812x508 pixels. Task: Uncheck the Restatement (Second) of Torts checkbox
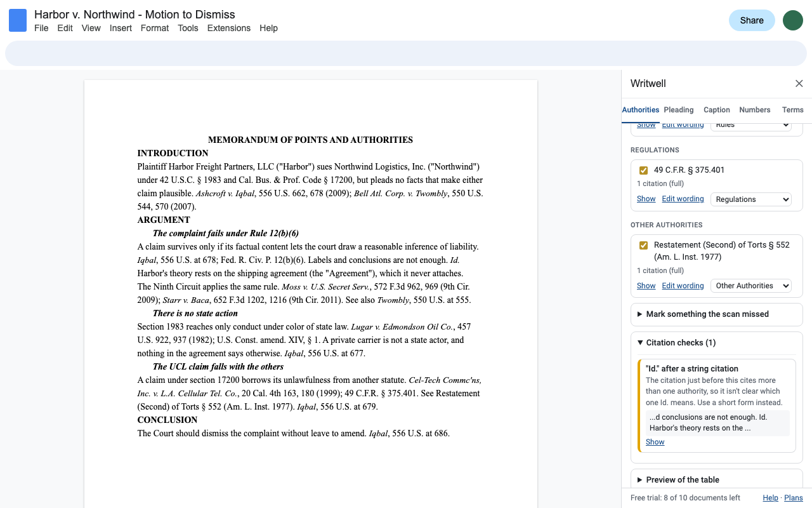[643, 245]
